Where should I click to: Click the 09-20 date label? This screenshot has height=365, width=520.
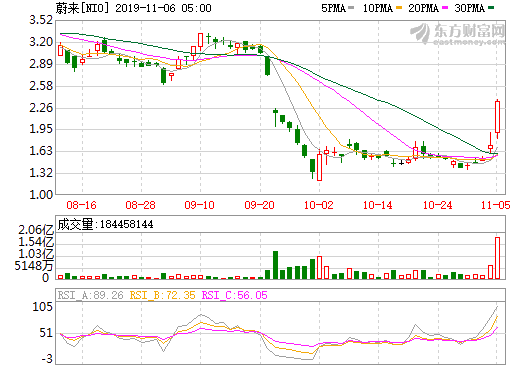coord(259,205)
